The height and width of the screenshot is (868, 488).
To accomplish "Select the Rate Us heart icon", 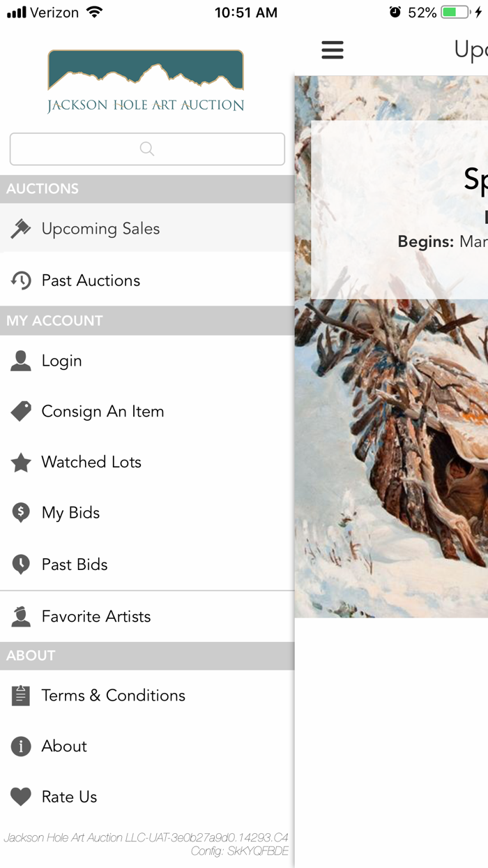I will pyautogui.click(x=21, y=796).
